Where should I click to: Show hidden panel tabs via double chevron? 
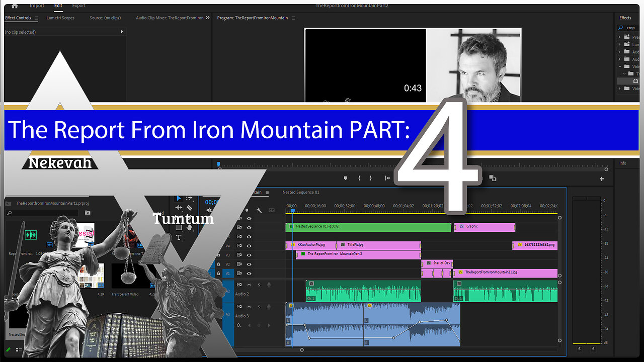pos(208,18)
